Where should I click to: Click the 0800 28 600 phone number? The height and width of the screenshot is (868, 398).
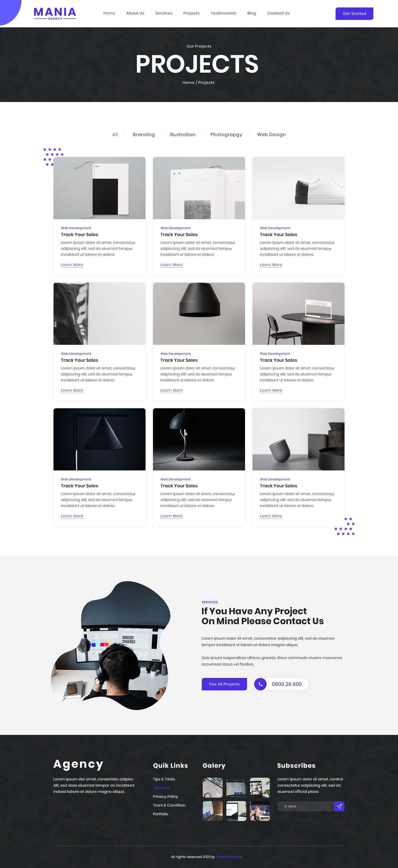[287, 684]
